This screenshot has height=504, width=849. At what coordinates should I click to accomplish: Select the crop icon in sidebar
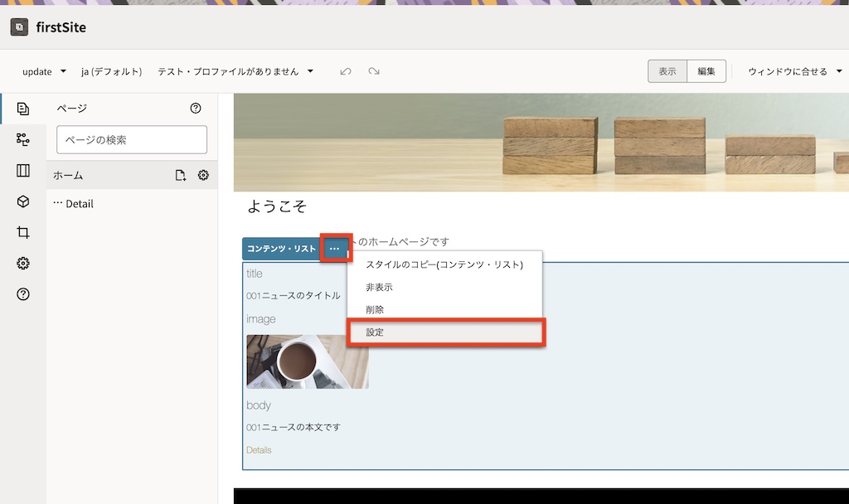[23, 233]
